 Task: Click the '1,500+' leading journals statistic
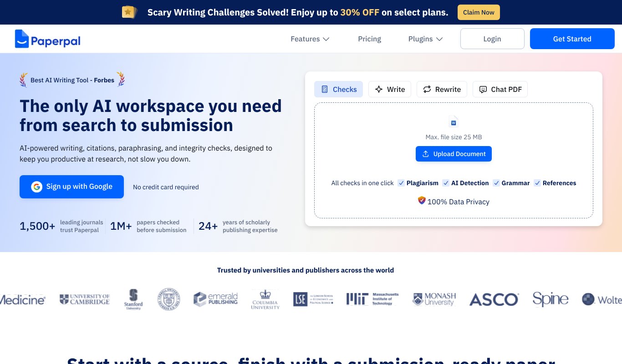(x=61, y=226)
